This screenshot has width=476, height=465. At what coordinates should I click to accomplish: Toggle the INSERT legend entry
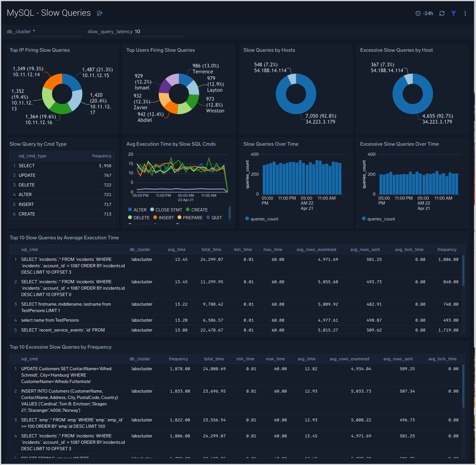[x=164, y=218]
